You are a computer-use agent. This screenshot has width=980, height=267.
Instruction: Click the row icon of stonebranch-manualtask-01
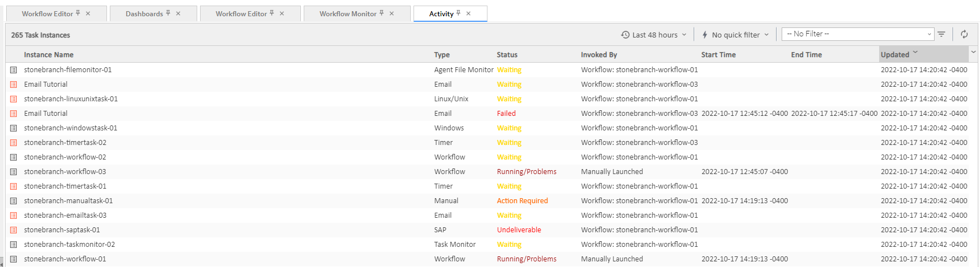[13, 201]
